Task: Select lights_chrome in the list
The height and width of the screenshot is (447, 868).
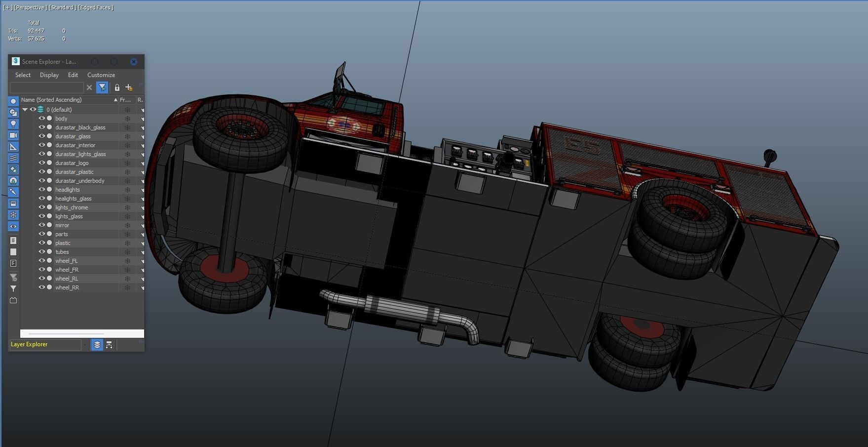Action: tap(72, 207)
